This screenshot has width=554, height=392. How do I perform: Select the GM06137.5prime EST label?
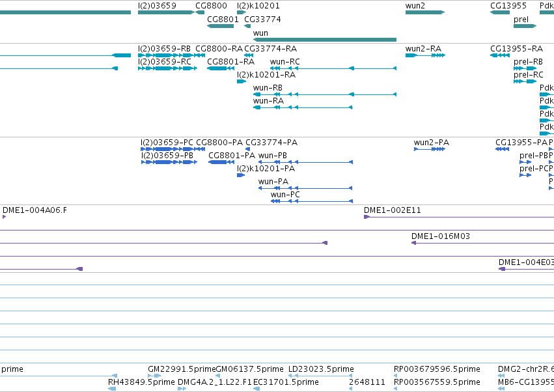click(249, 369)
